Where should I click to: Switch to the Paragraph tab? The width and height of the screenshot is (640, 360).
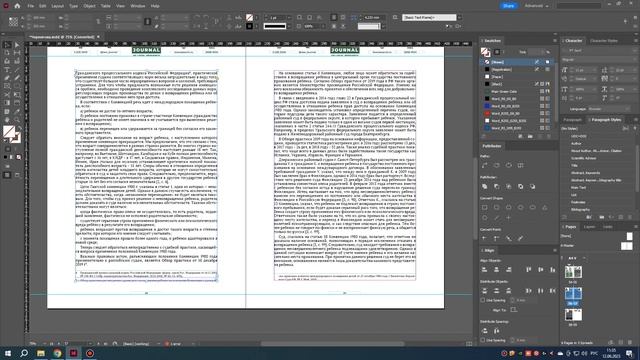[x=572, y=120]
